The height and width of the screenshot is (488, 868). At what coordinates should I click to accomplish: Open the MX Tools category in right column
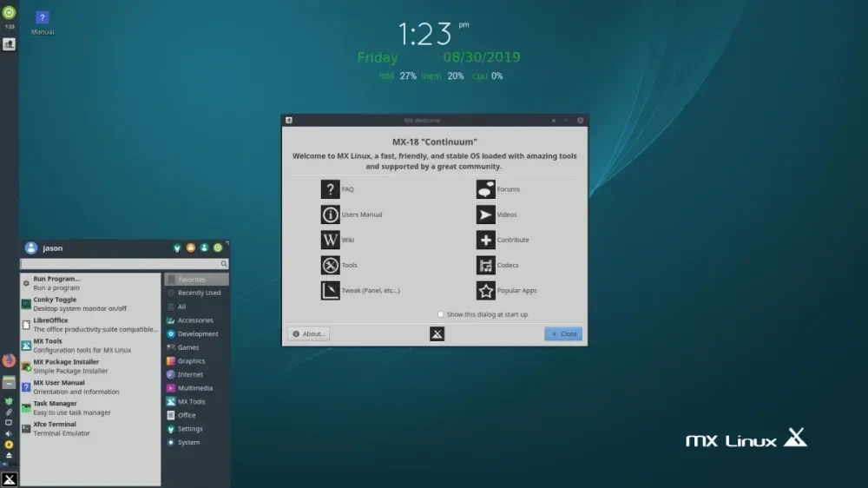click(196, 401)
